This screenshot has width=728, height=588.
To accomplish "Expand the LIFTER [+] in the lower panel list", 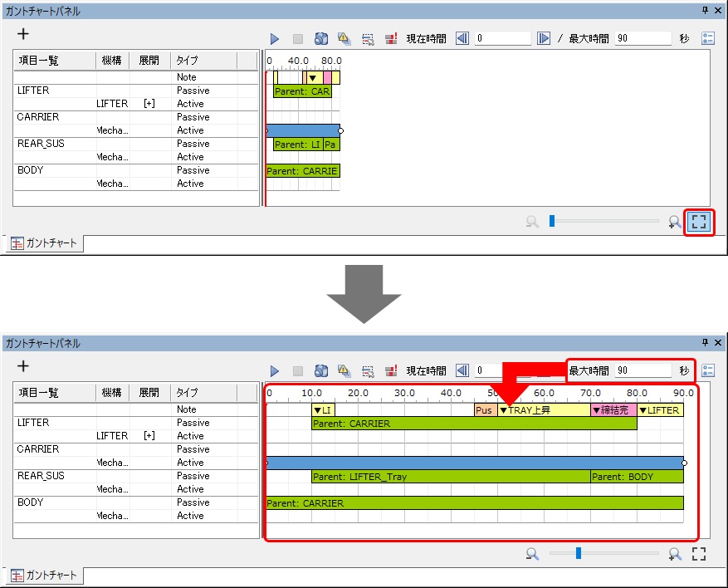I will (149, 436).
